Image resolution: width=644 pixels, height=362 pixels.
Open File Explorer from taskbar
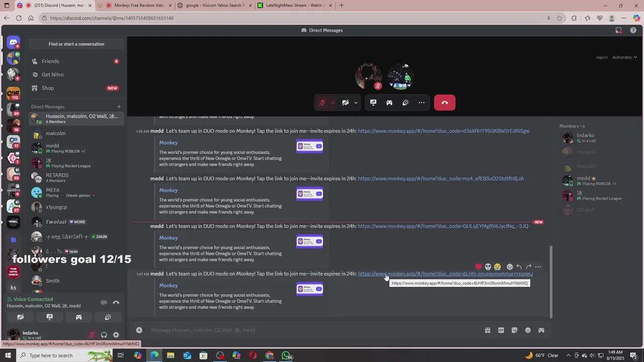(x=171, y=355)
